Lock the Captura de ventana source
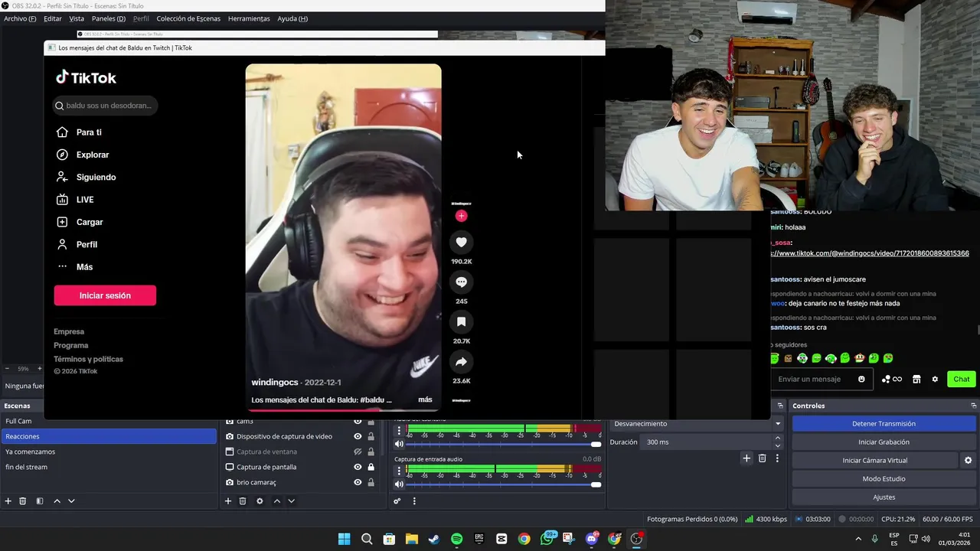This screenshot has height=551, width=980. pyautogui.click(x=371, y=452)
